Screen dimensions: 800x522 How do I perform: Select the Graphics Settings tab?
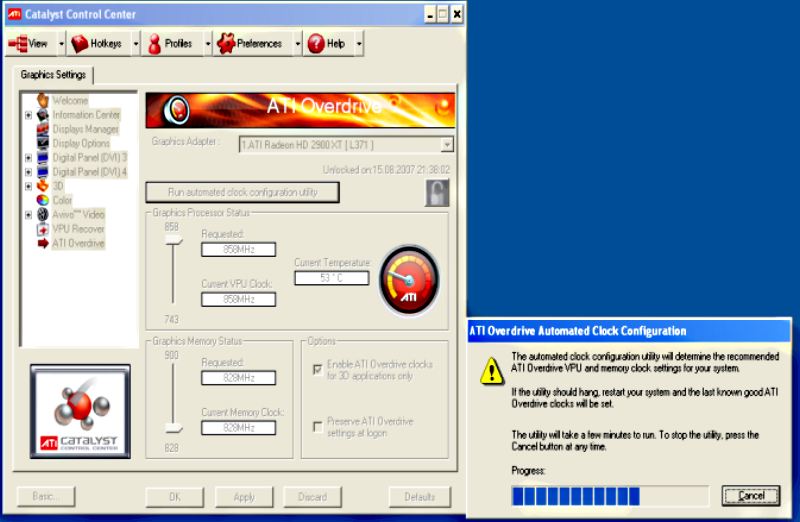53,75
